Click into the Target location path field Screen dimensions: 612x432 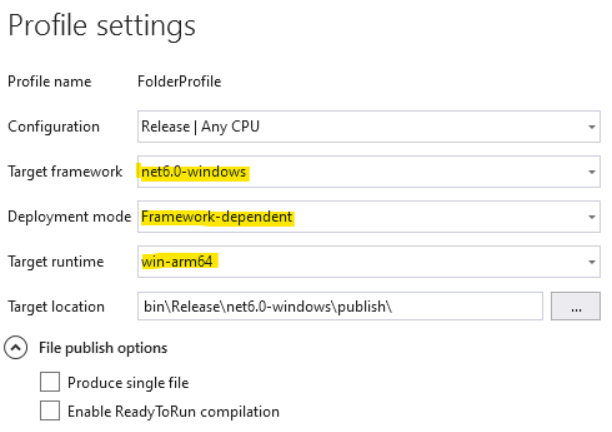340,306
